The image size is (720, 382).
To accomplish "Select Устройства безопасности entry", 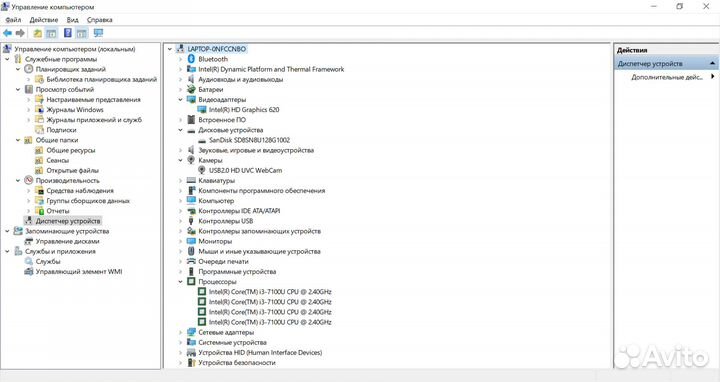I will click(x=237, y=362).
